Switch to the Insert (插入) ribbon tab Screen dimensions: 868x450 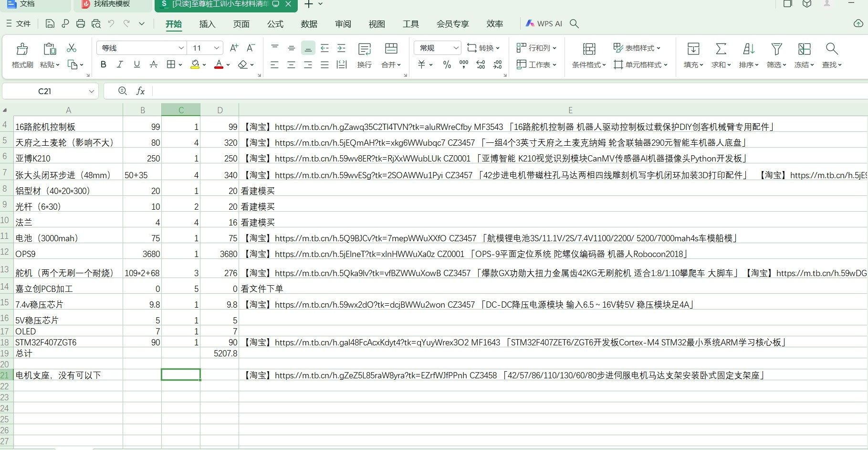pos(207,24)
